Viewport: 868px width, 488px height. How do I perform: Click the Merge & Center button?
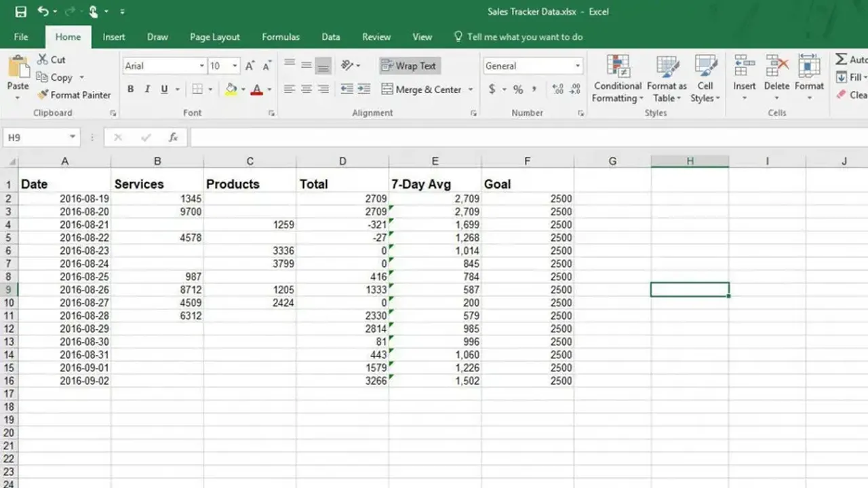[421, 90]
